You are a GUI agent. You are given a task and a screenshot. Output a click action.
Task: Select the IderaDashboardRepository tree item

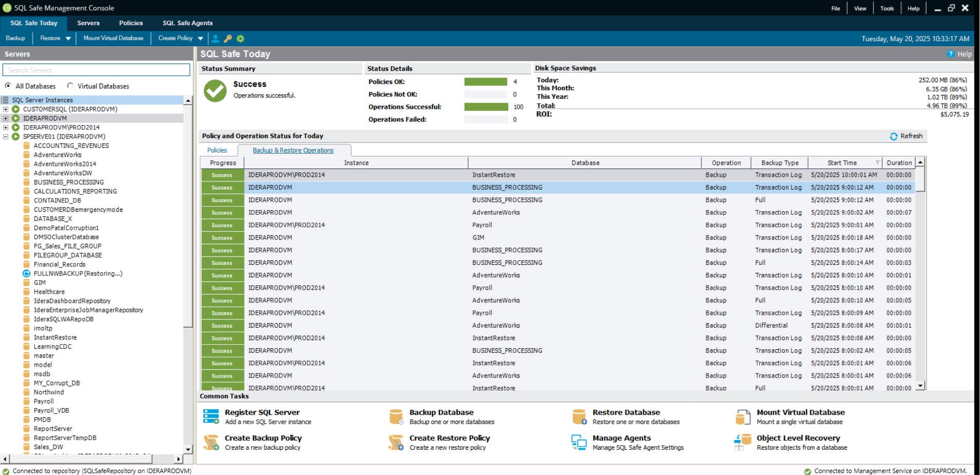72,301
